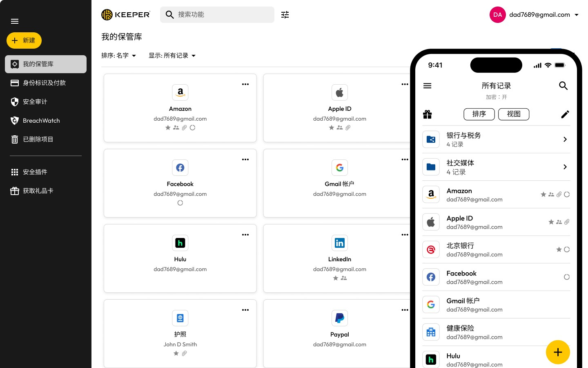
Task: Open the Facebook card's three-dot menu
Action: point(245,159)
